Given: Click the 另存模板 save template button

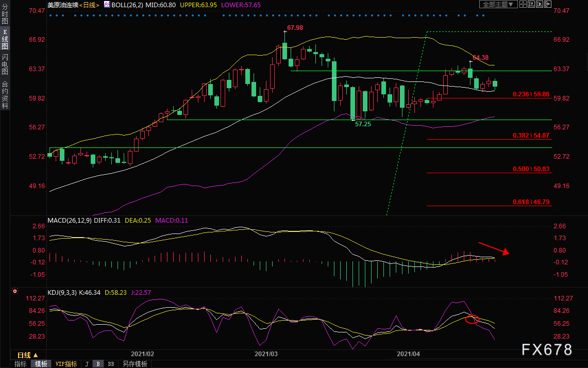Looking at the screenshot, I should pos(135,364).
